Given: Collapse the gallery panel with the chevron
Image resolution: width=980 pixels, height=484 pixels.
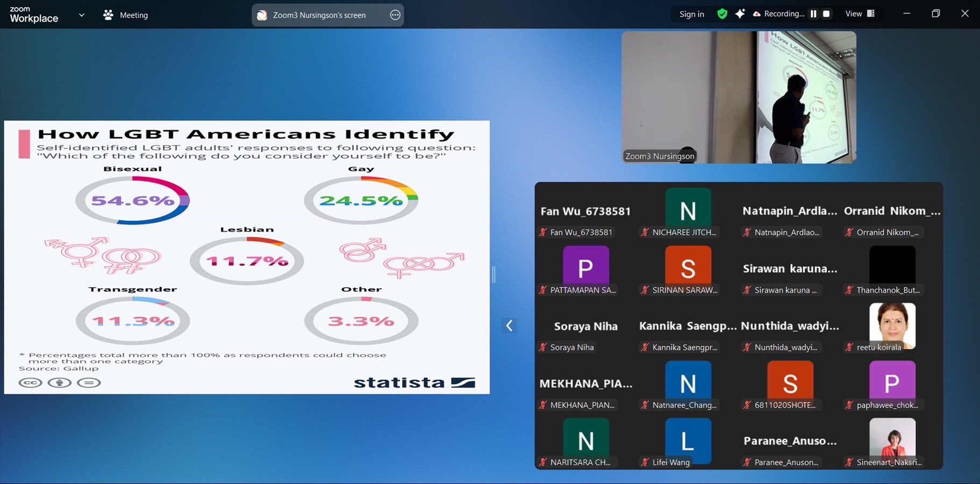Looking at the screenshot, I should pyautogui.click(x=509, y=325).
